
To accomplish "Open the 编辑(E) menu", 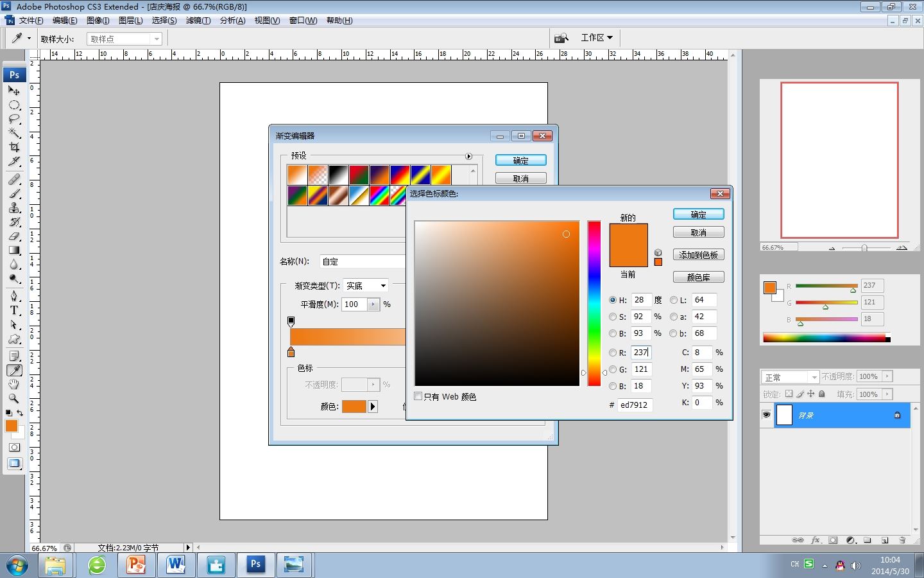I will [65, 21].
